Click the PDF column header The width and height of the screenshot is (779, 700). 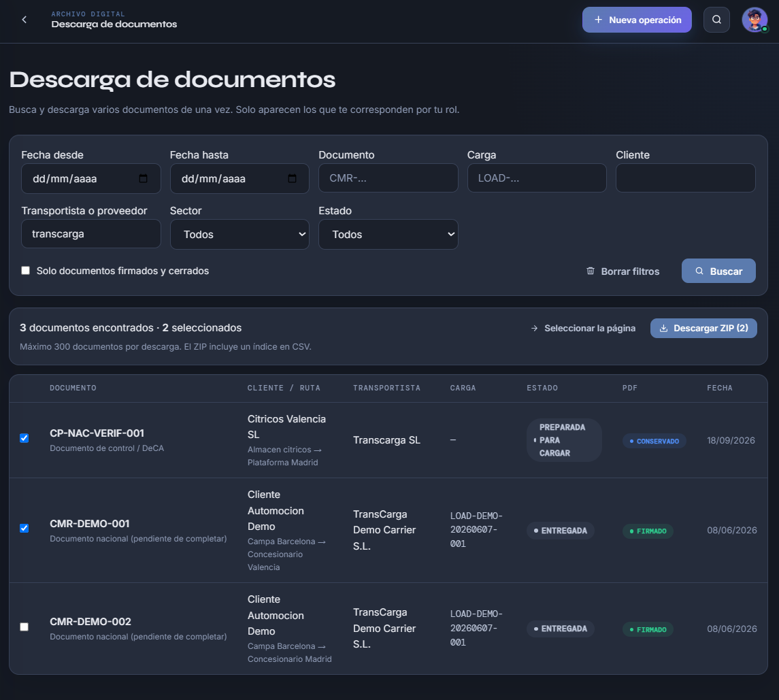(629, 388)
